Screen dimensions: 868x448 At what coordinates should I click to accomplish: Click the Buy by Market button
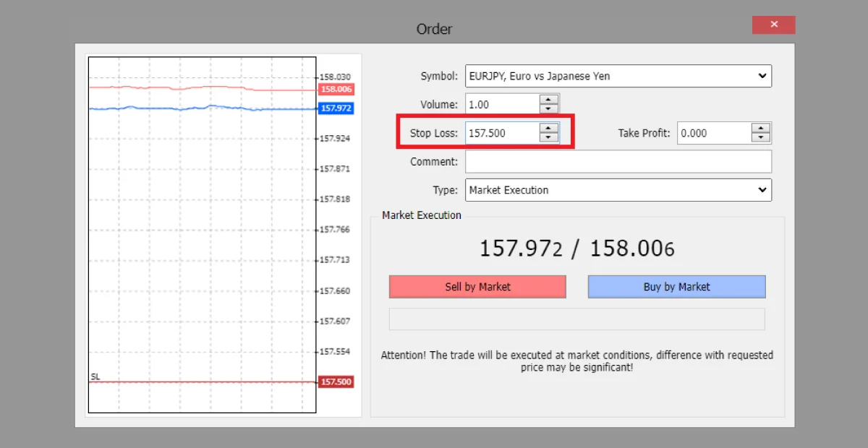(676, 286)
